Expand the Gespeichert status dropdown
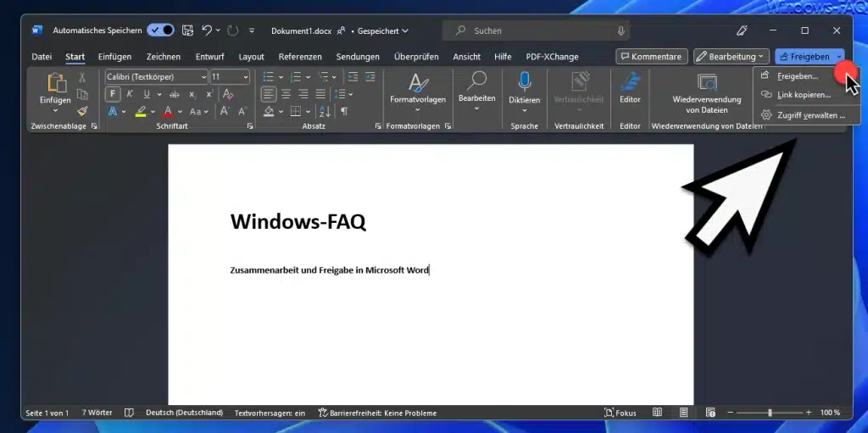This screenshot has width=868, height=433. (x=383, y=31)
